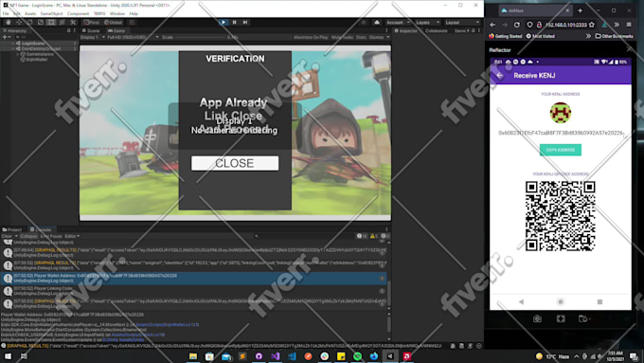Open the Gizmos dropdown in Game view

(379, 37)
